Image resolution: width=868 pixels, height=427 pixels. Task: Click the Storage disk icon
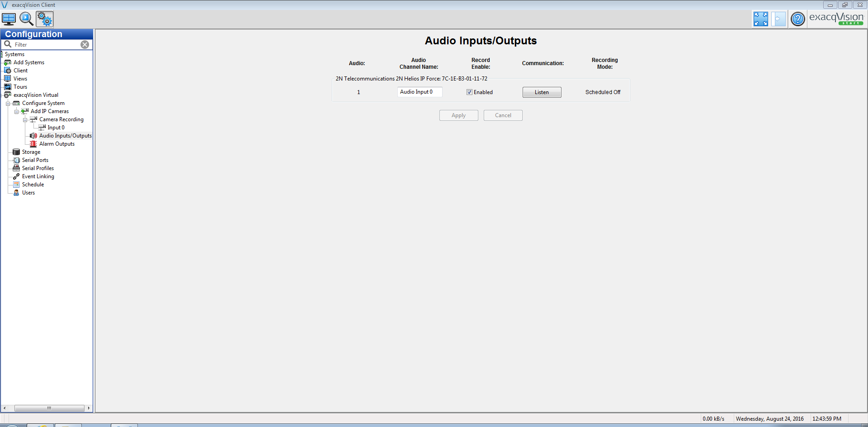click(16, 152)
